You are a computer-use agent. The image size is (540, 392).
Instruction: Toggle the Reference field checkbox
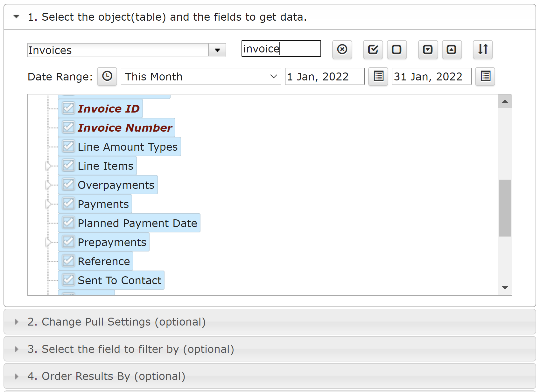[x=68, y=261]
